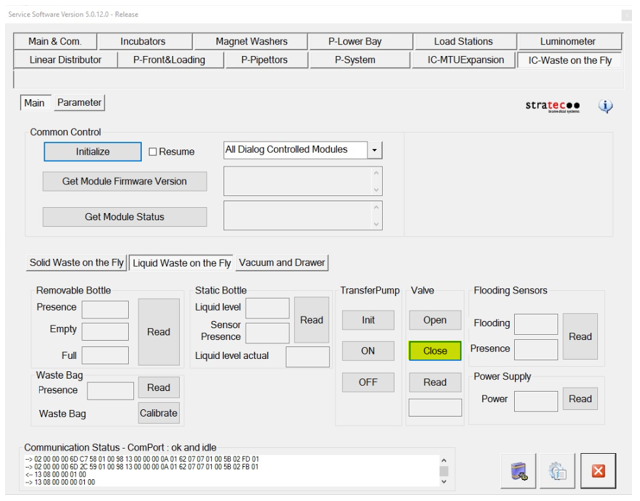Viewport: 640px width, 501px height.
Task: Click the gear settings info icon button
Action: point(558,471)
